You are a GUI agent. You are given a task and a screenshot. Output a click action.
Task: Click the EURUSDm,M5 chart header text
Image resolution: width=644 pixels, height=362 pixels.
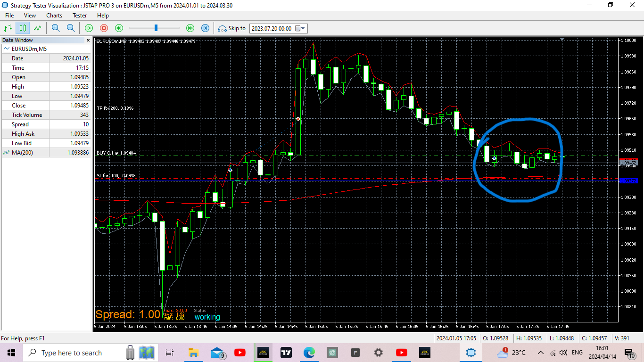146,41
